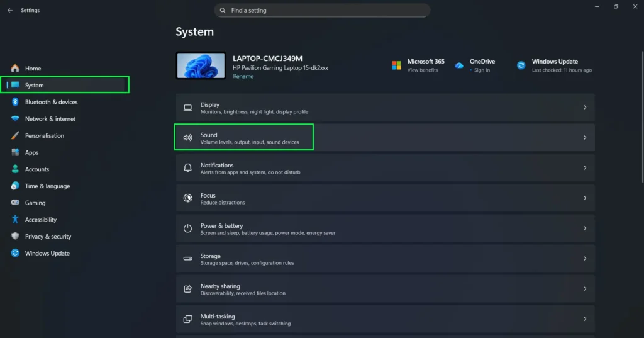Viewport: 644px width, 338px height.
Task: Open the Accessibility section label
Action: [x=41, y=220]
